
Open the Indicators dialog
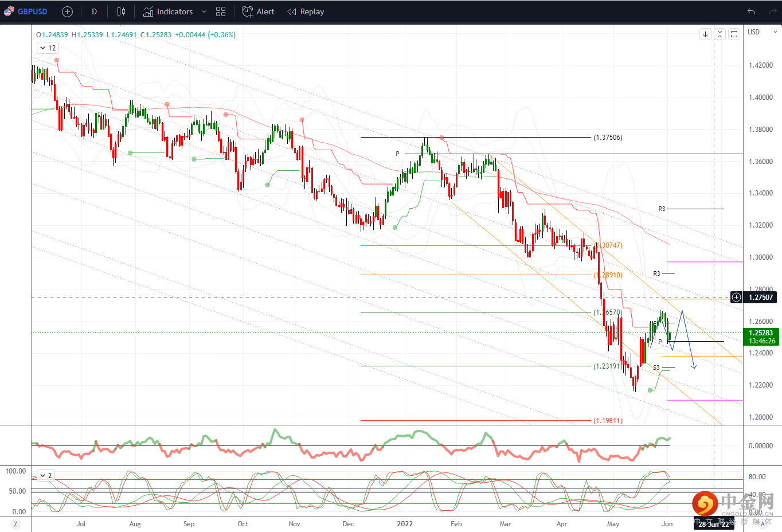click(168, 11)
